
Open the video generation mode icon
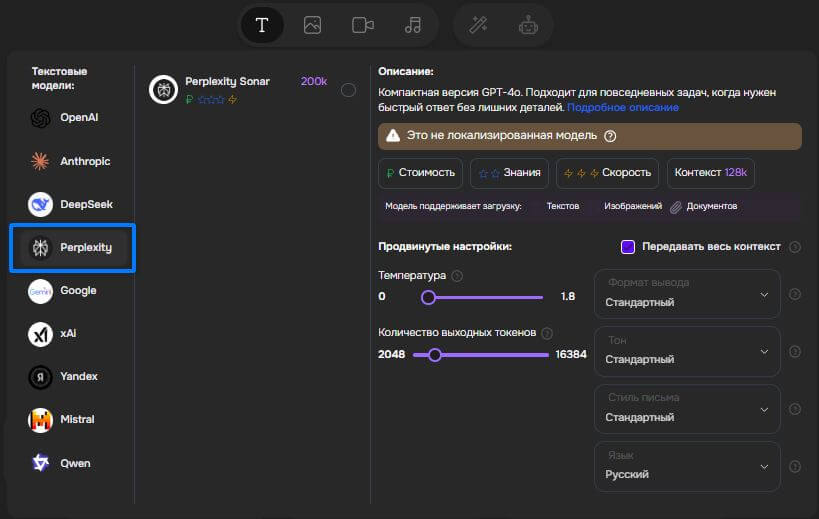363,25
